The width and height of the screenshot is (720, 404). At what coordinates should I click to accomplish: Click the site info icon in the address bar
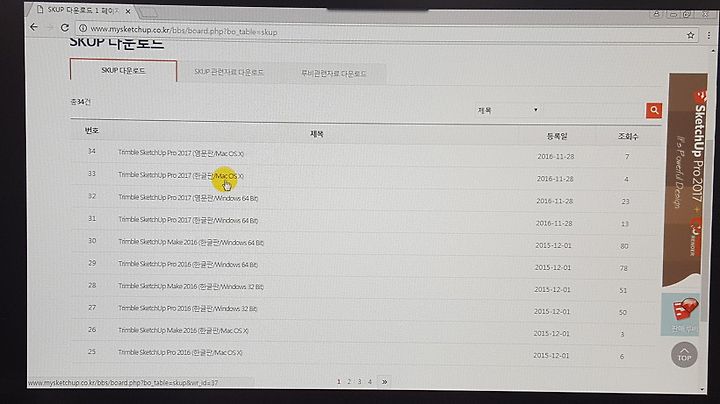tap(83, 28)
